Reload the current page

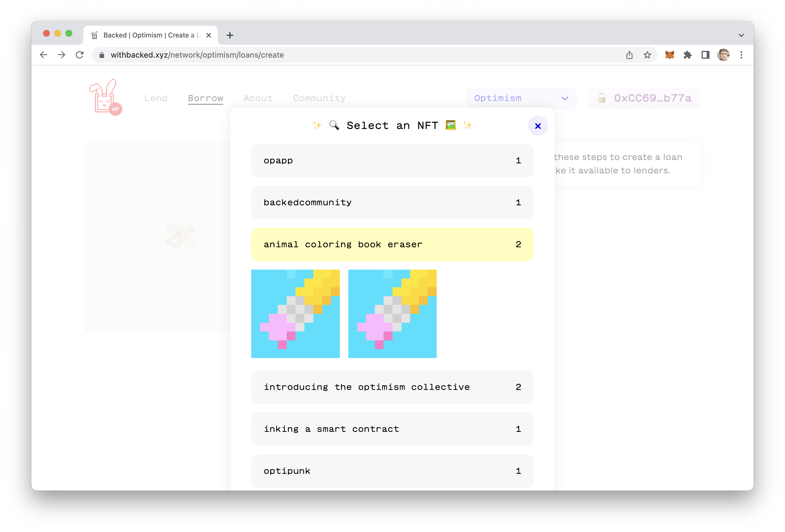coord(80,55)
